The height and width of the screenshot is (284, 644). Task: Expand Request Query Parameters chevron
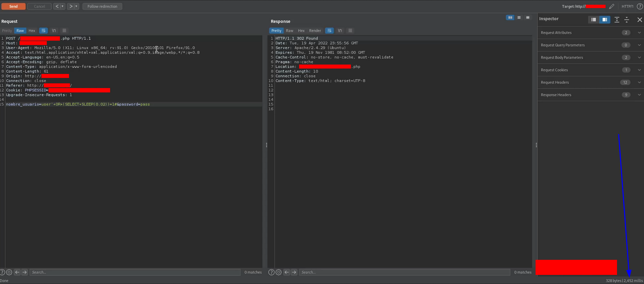coord(639,45)
